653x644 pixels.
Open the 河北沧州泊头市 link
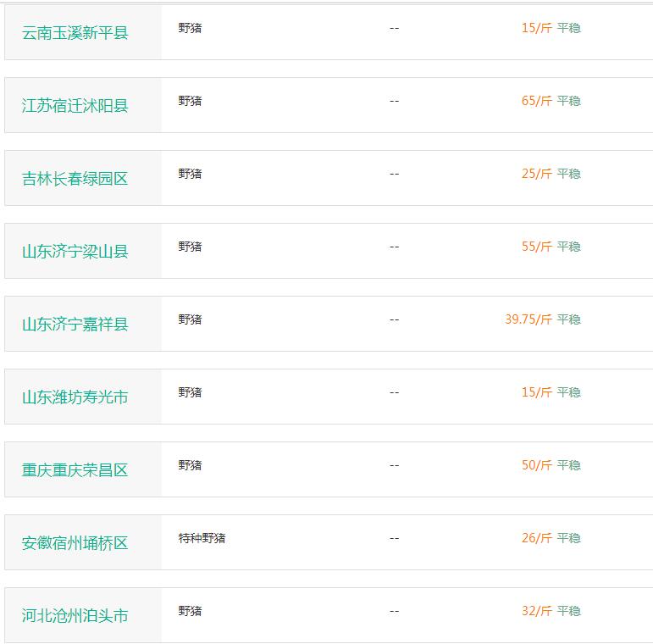(x=75, y=616)
